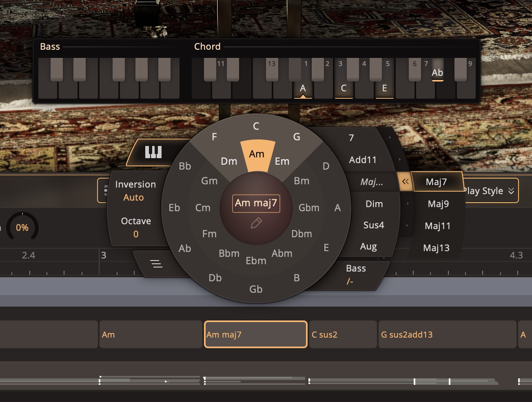
Task: Select the G sus2add13 chord block
Action: tap(448, 334)
